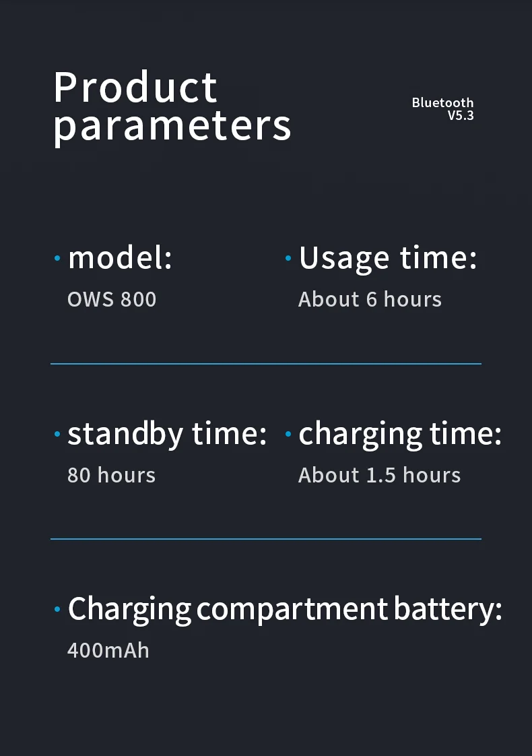Select the OWS 800 model value
Screen dimensions: 532x756
(112, 299)
